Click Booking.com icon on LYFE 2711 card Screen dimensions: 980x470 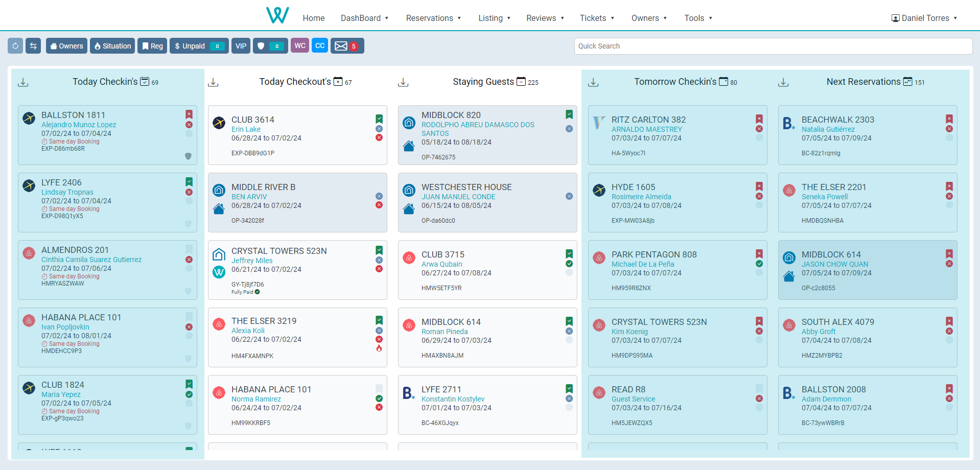409,393
